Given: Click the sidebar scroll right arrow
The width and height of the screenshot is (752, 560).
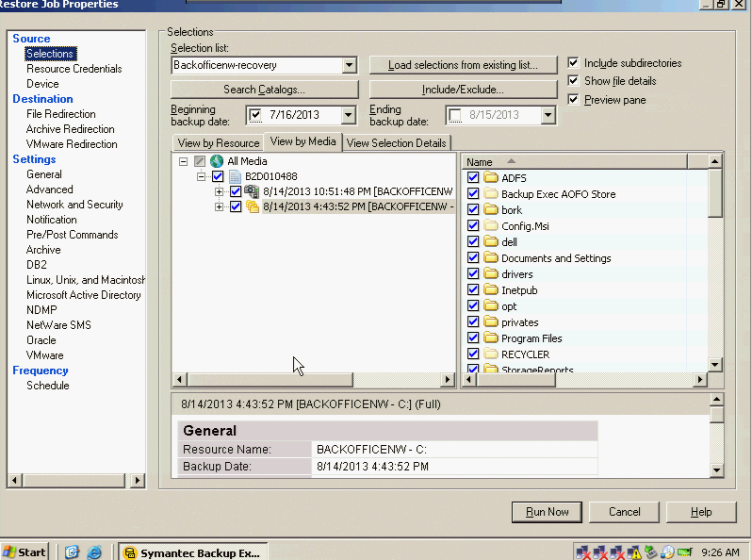Looking at the screenshot, I should [138, 480].
